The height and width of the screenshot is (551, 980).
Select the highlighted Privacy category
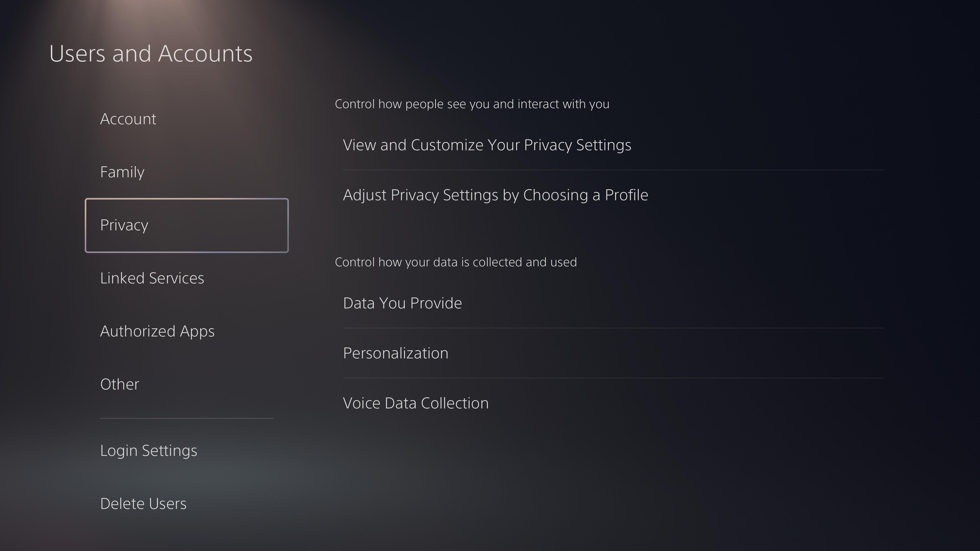click(x=186, y=225)
